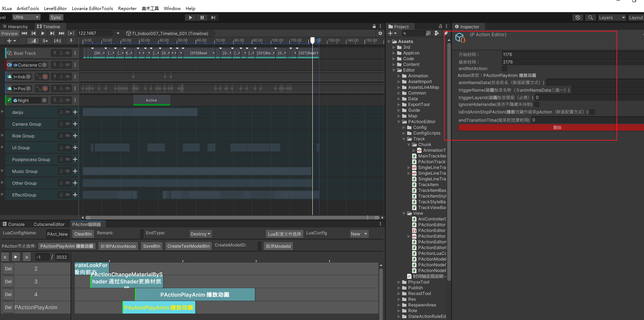Hide the Beat Track using eye icon
644x320 pixels.
[x=68, y=53]
